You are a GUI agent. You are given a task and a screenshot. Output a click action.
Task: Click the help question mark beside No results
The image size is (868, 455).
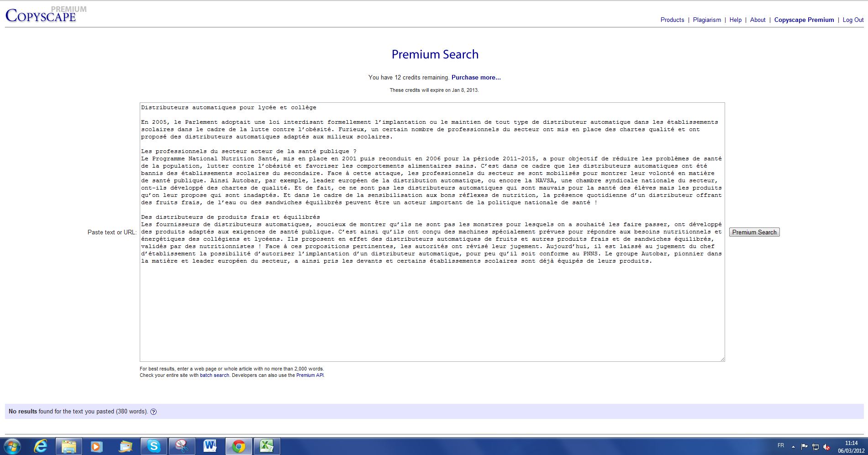click(153, 412)
